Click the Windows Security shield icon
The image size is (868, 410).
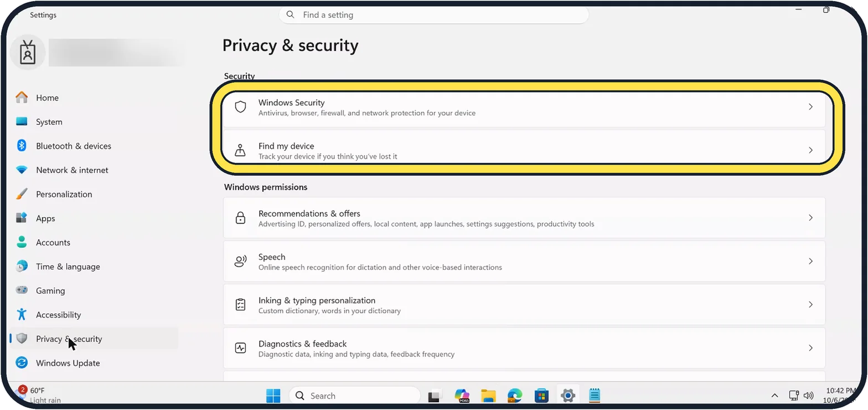pyautogui.click(x=240, y=107)
